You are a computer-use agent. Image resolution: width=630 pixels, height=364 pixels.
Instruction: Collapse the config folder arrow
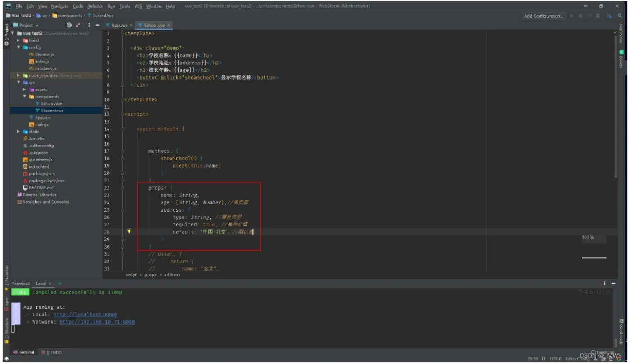(x=18, y=47)
